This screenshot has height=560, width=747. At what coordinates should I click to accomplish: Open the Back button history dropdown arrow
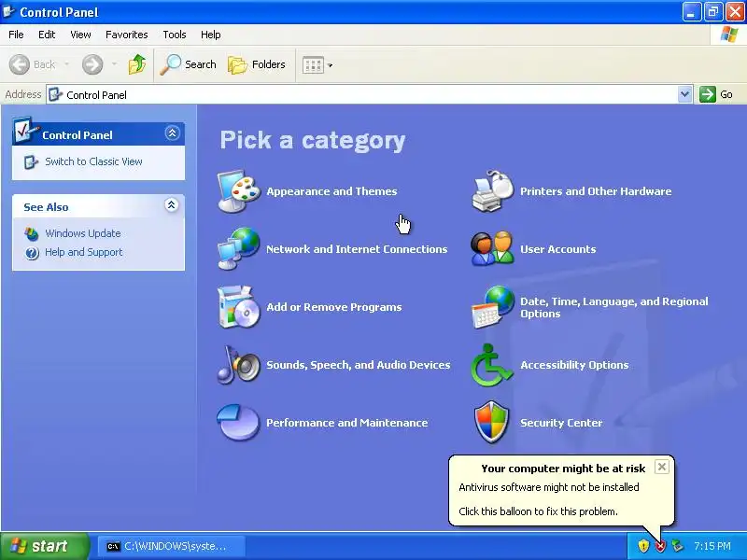pyautogui.click(x=66, y=64)
